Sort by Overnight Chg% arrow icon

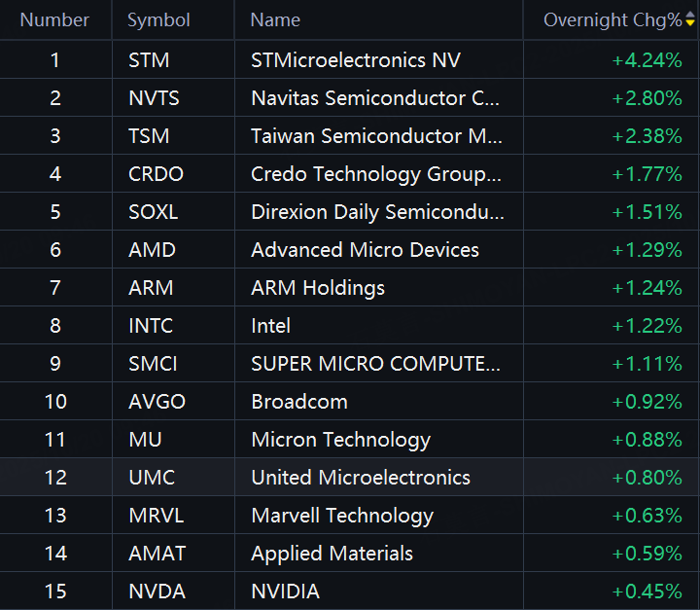[690, 19]
